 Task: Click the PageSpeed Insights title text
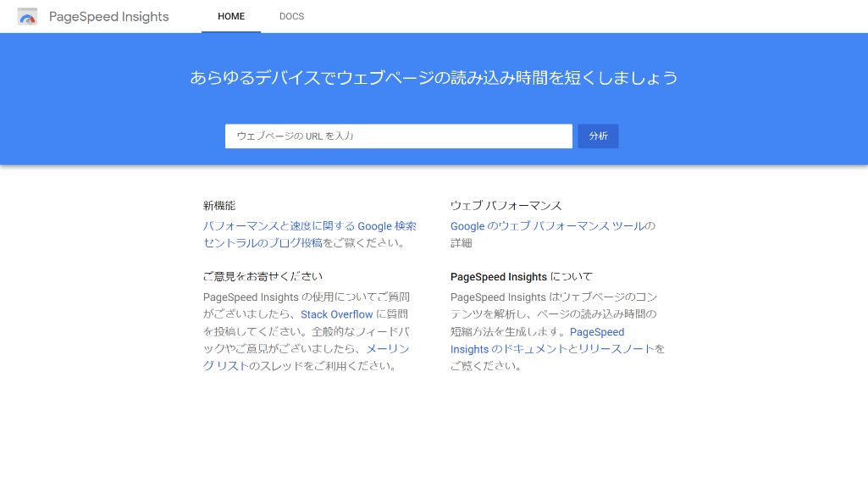click(108, 16)
